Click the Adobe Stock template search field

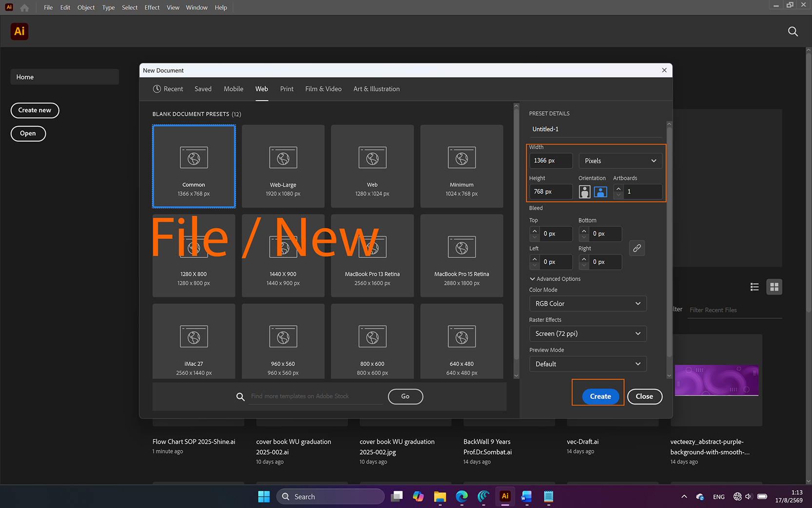tap(316, 396)
